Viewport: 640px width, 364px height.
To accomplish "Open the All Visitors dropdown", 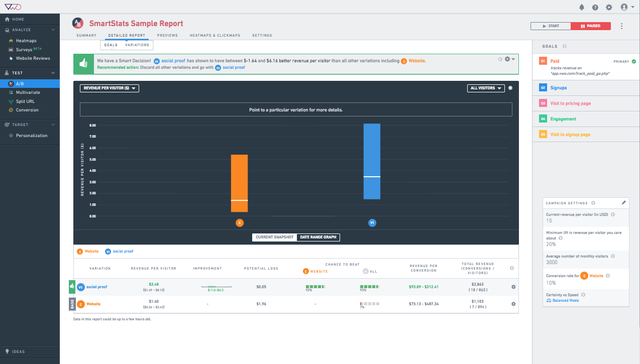I will [x=486, y=88].
